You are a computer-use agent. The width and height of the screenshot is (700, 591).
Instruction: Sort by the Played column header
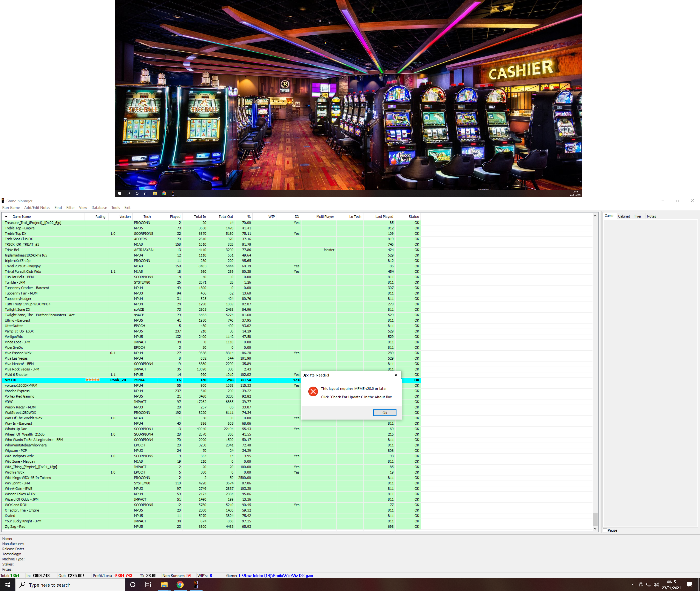[170, 217]
